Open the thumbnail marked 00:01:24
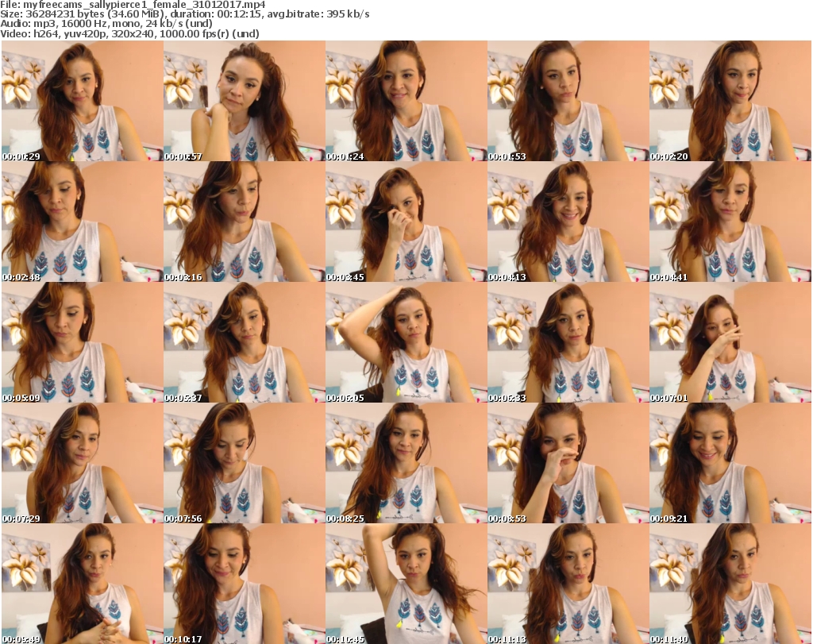Viewport: 813px width, 644px height. click(x=406, y=101)
